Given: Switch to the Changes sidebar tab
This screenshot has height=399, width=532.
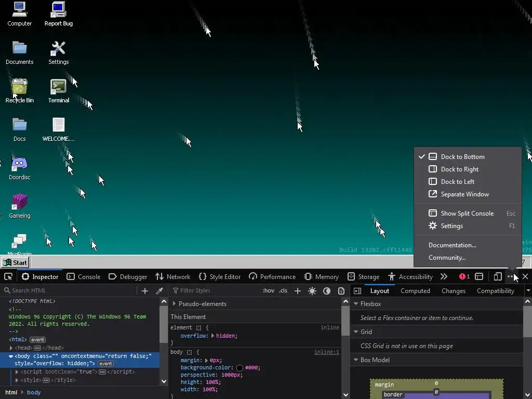Looking at the screenshot, I should (x=453, y=291).
